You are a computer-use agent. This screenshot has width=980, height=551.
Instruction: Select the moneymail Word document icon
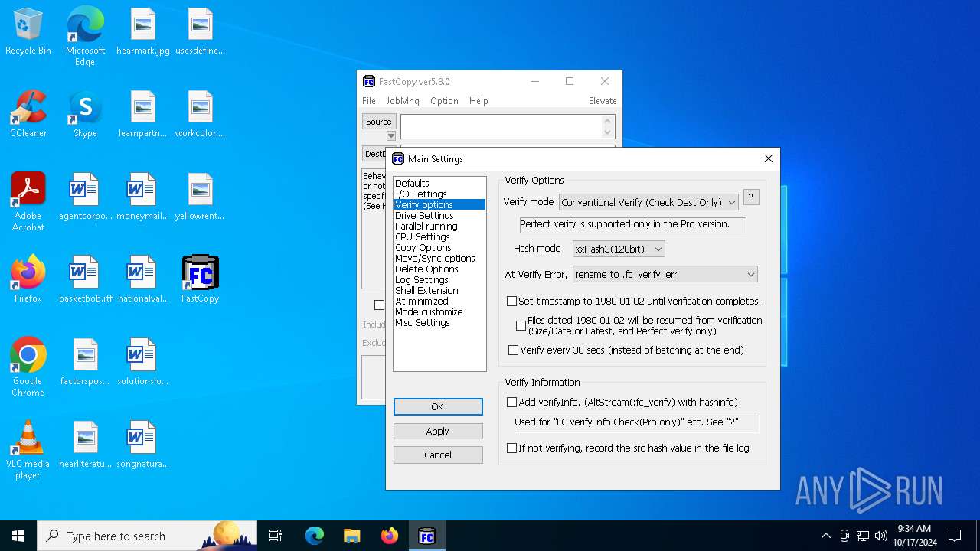click(x=143, y=197)
